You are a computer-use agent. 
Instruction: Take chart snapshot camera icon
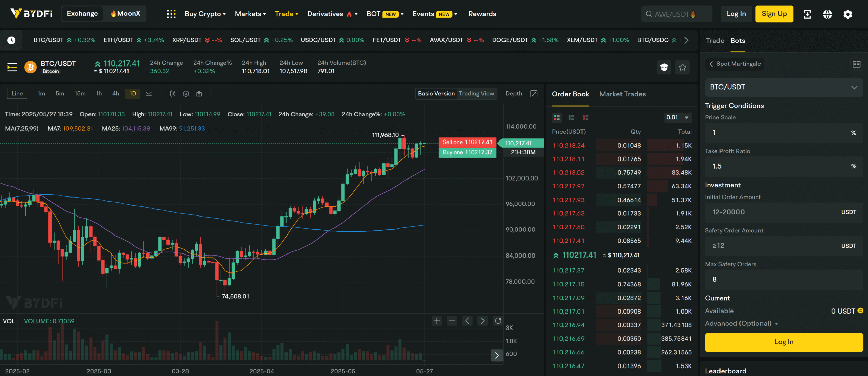coord(199,94)
